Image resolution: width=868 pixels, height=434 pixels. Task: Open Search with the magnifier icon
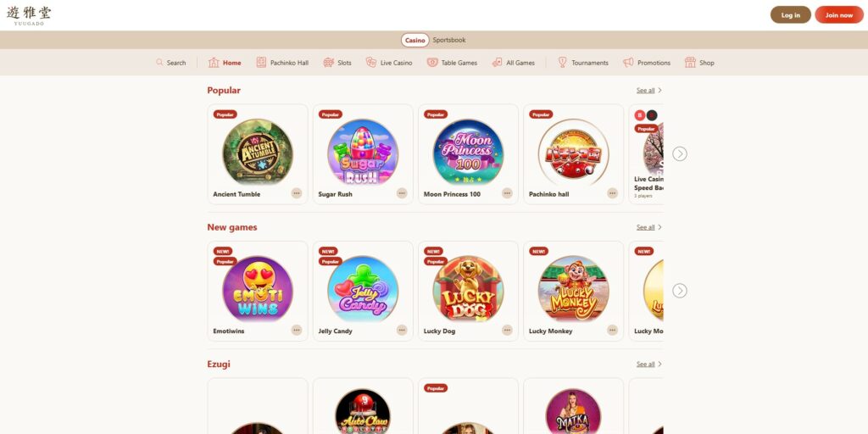point(159,63)
